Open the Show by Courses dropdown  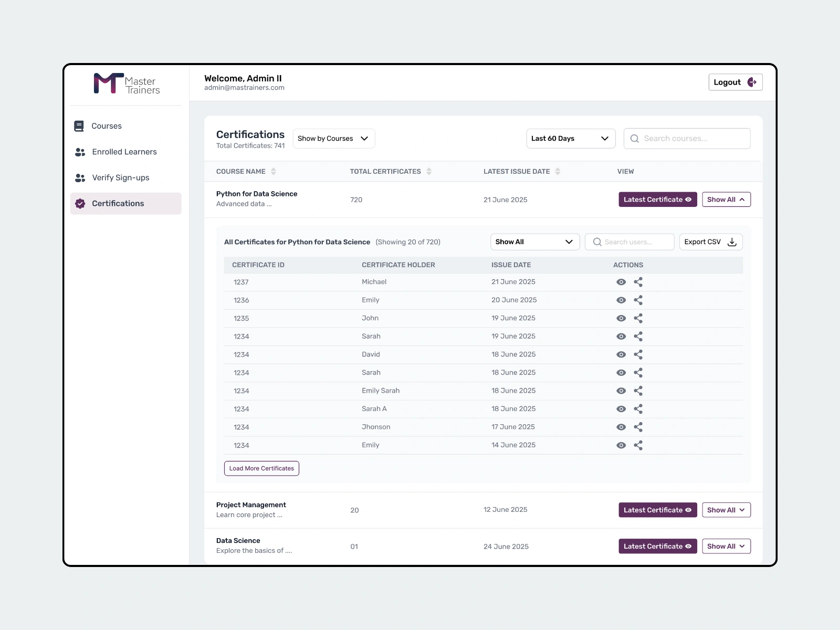point(334,139)
